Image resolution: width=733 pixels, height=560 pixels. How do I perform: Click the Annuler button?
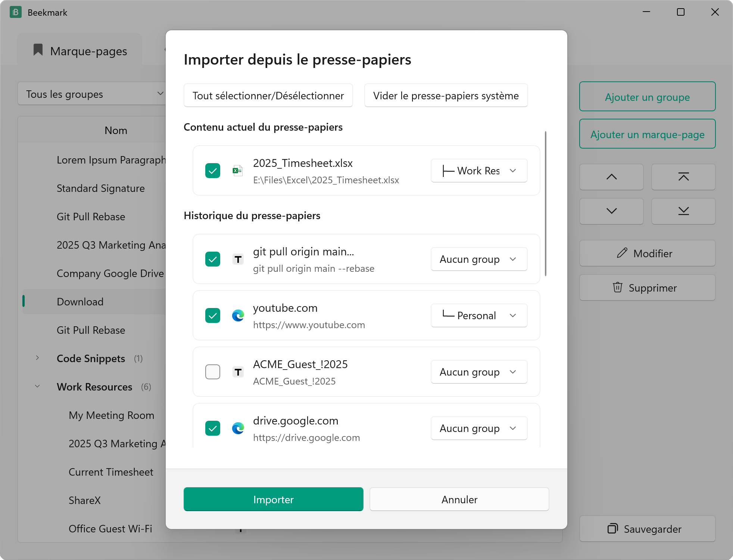click(459, 499)
